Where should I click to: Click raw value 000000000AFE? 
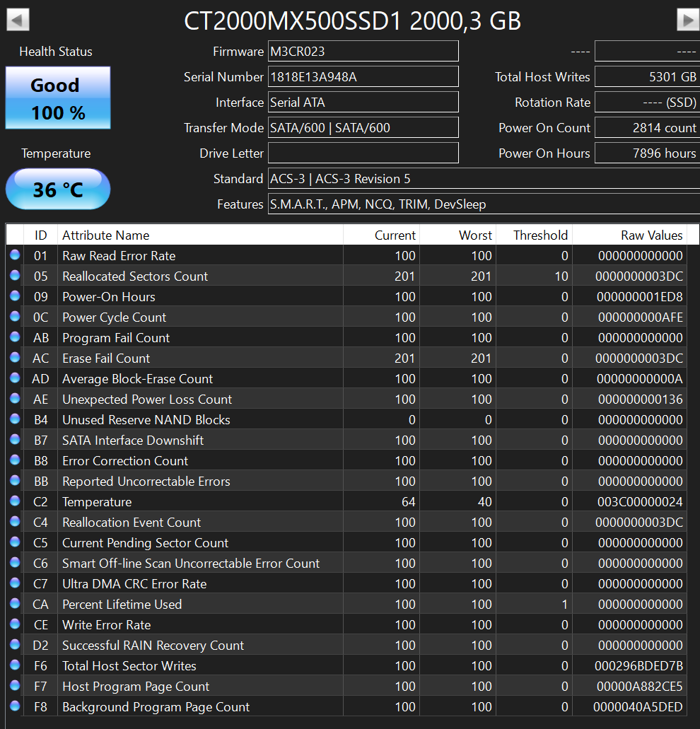(x=641, y=317)
